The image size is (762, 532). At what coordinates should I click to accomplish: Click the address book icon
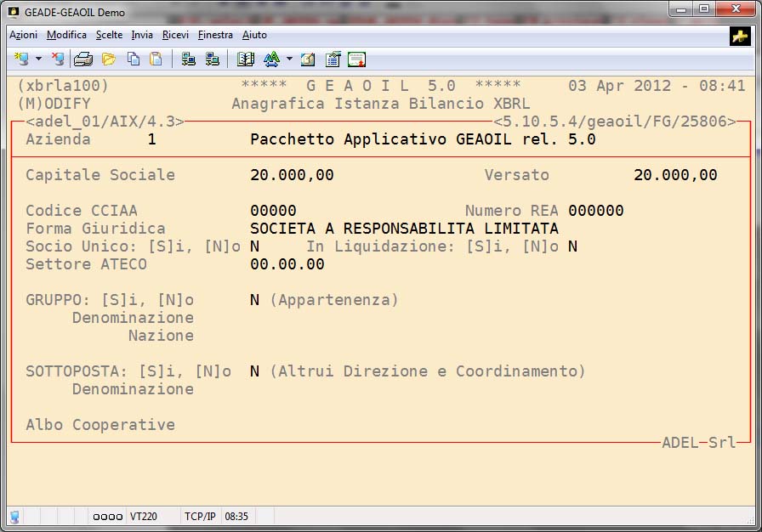246,59
